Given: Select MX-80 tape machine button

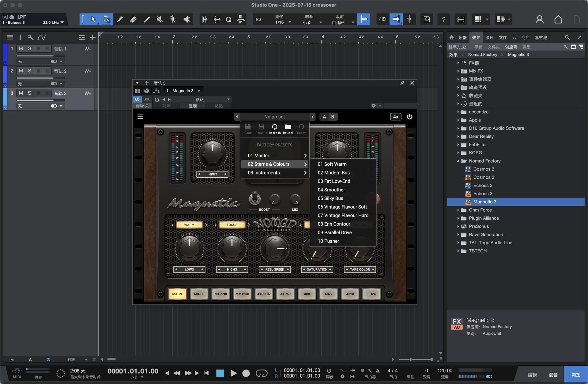Looking at the screenshot, I should [x=199, y=294].
